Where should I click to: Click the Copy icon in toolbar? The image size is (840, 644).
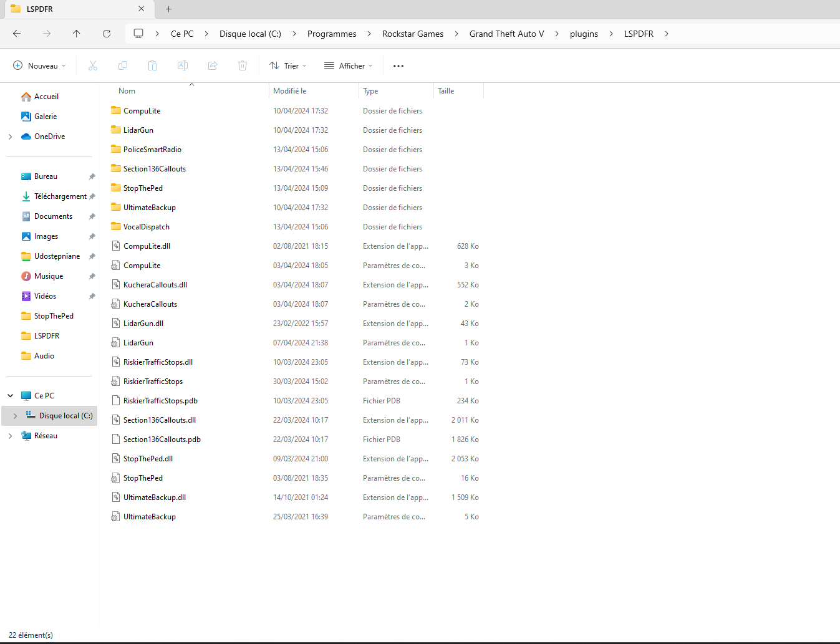coord(123,65)
